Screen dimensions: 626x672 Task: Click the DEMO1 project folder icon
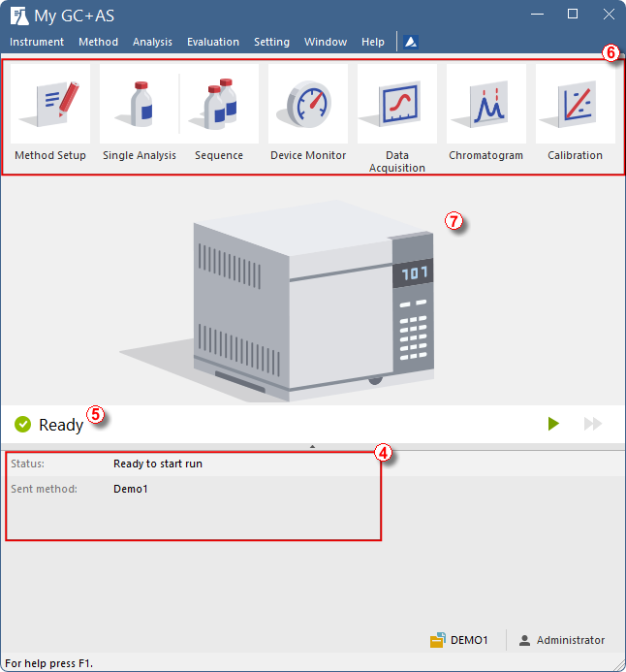(438, 640)
